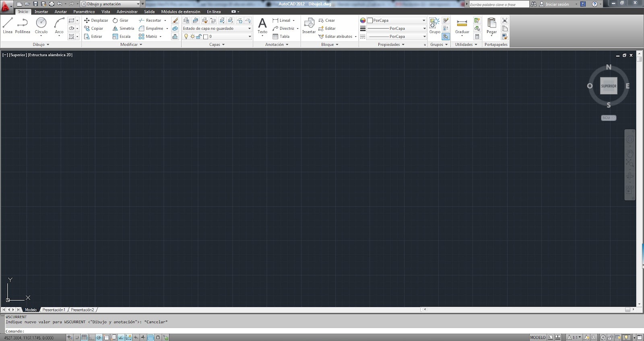Choose the Girar (rotate) tool

click(120, 20)
